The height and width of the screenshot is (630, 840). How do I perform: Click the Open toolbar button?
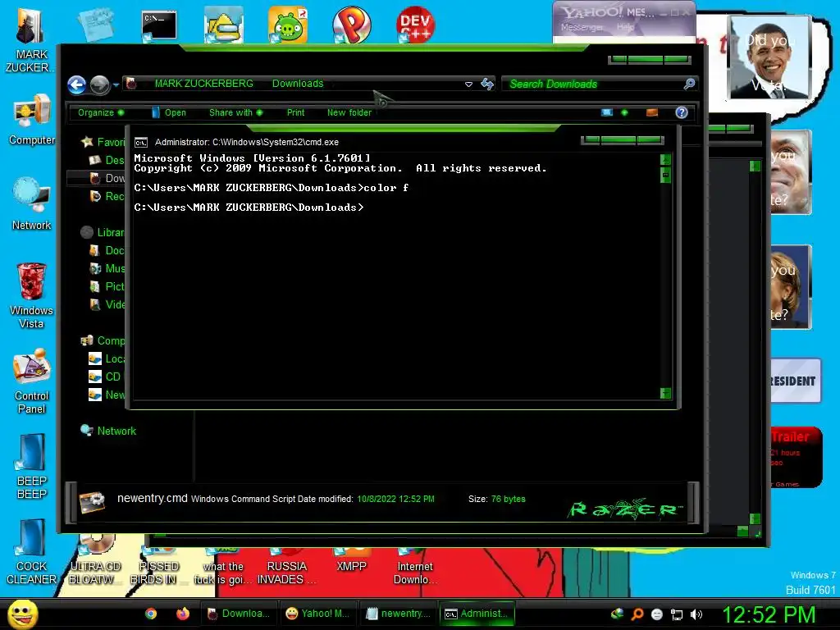tap(169, 112)
